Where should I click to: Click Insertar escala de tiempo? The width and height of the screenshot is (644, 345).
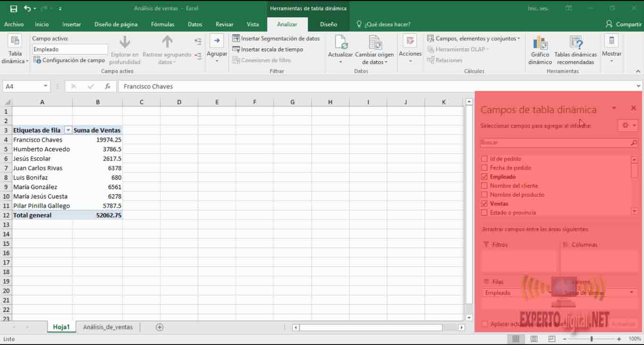click(268, 49)
